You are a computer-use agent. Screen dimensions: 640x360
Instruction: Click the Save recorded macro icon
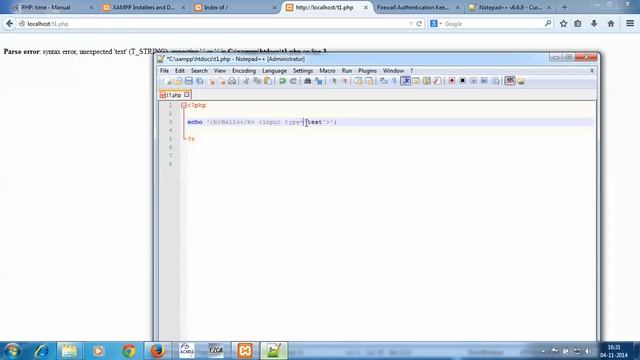pos(495,81)
